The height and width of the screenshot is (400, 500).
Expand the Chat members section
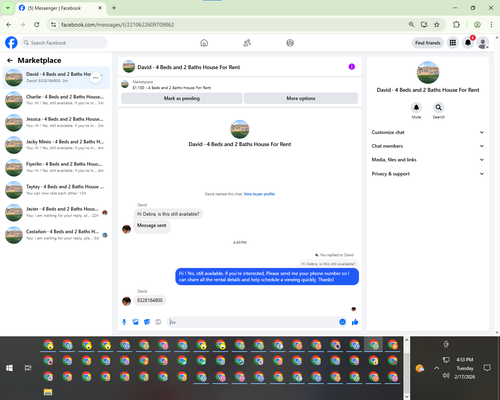428,146
